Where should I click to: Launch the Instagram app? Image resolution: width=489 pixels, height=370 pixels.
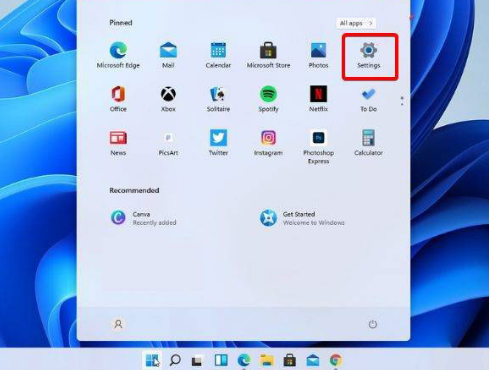268,143
